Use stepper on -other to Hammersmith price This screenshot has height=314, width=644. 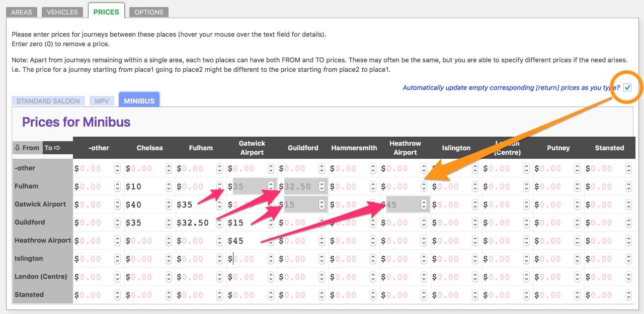(372, 168)
